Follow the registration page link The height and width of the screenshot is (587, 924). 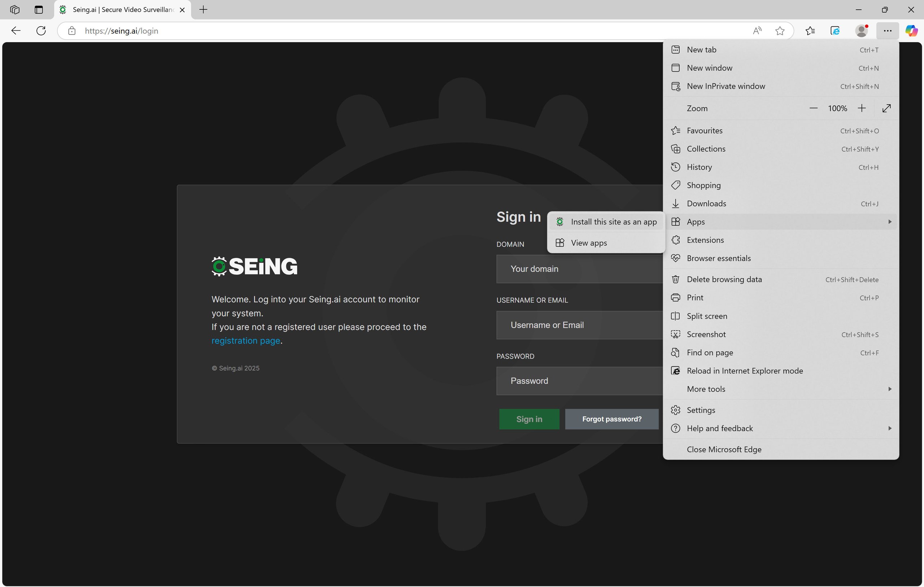click(245, 341)
